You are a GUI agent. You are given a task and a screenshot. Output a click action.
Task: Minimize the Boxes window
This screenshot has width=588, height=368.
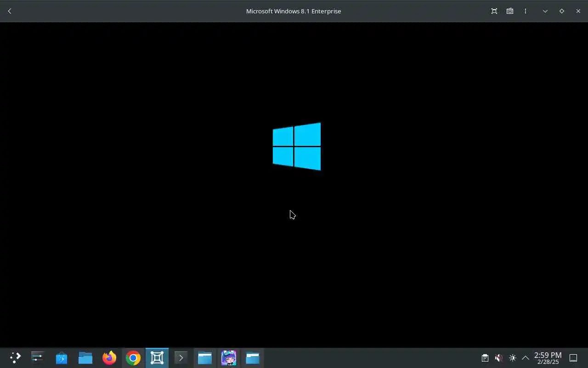[545, 11]
